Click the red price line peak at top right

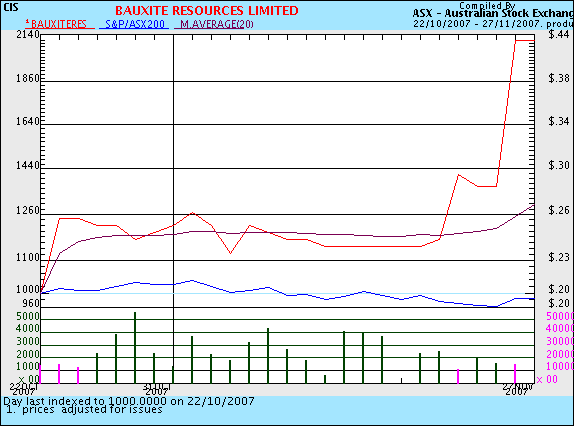(525, 40)
